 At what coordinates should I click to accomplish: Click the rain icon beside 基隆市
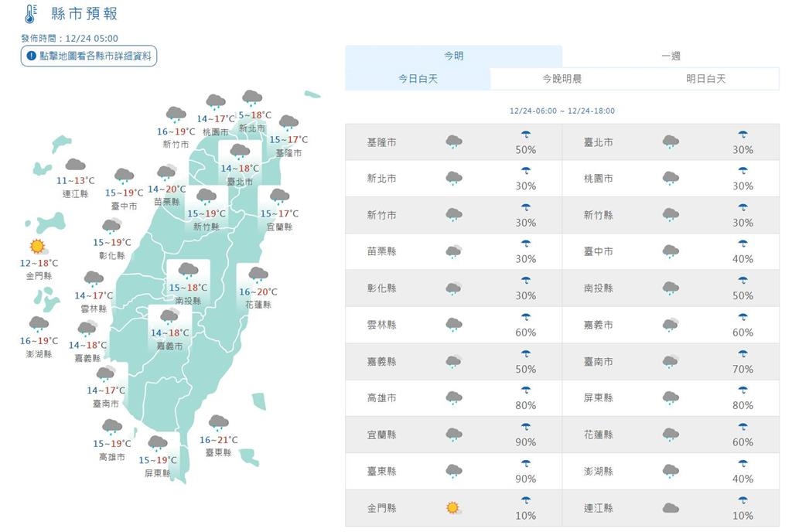[x=452, y=141]
